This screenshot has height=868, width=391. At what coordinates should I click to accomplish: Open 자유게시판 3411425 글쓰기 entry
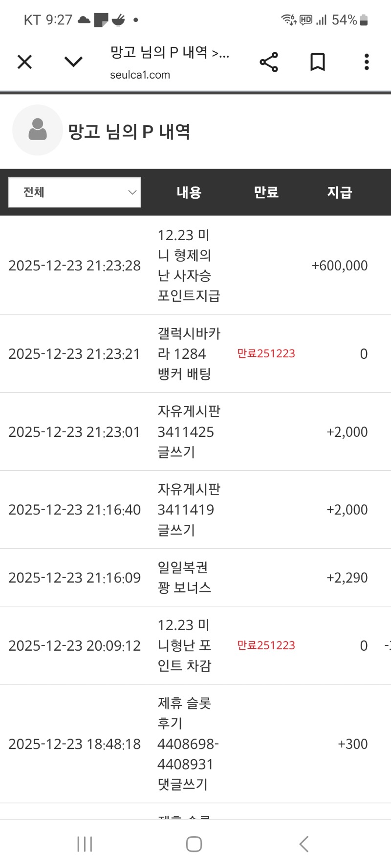coord(189,432)
